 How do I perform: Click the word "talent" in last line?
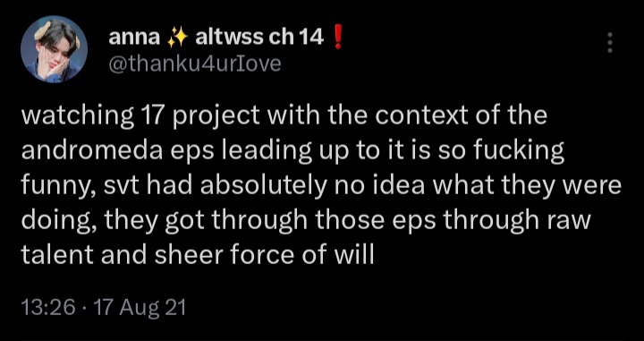[57, 256]
